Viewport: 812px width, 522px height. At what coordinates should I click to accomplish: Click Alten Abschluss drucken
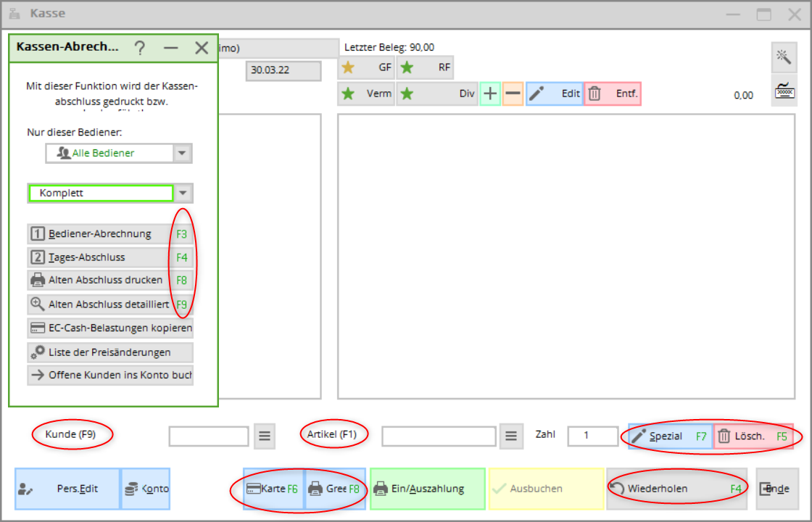tap(110, 280)
